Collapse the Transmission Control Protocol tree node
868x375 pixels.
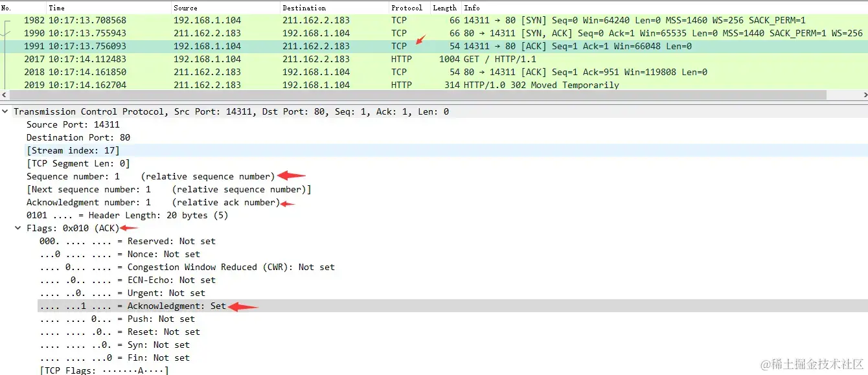pyautogui.click(x=6, y=111)
